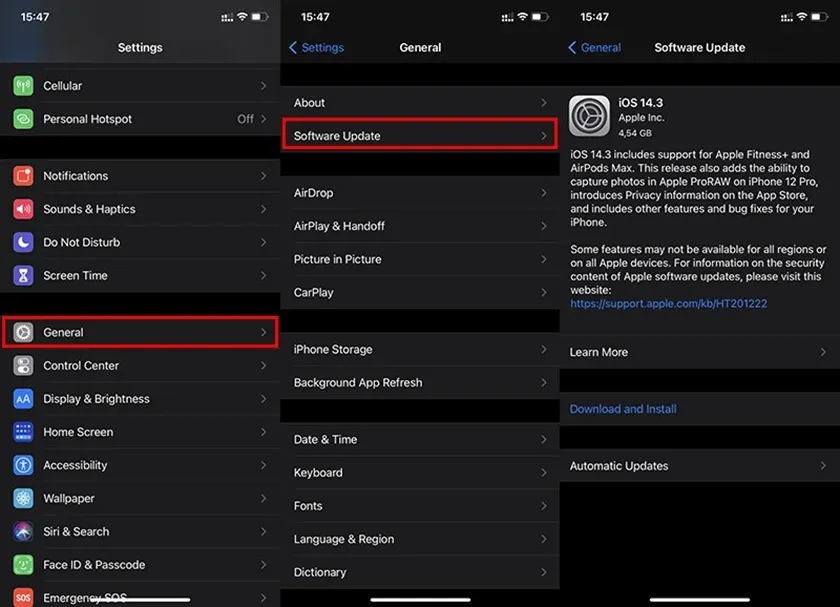Go back to Settings from General
The width and height of the screenshot is (840, 607).
[x=316, y=47]
